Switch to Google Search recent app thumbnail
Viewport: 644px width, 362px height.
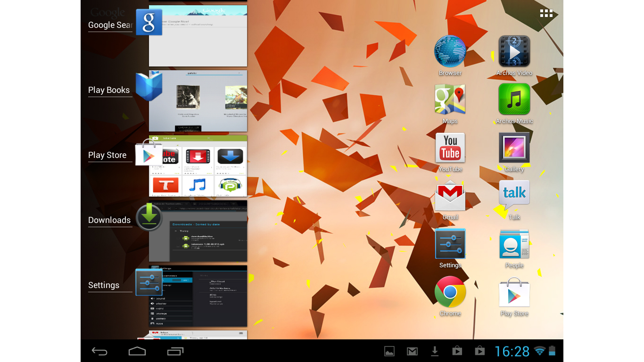coord(198,36)
